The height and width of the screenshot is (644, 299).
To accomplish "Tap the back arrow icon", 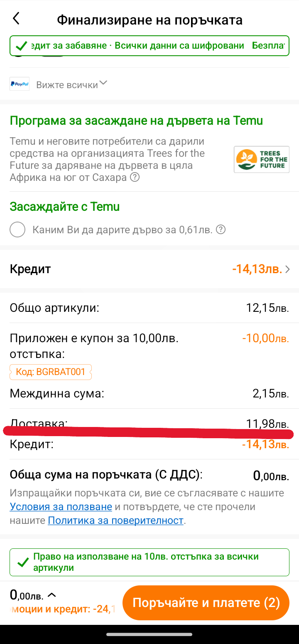I will [x=16, y=19].
